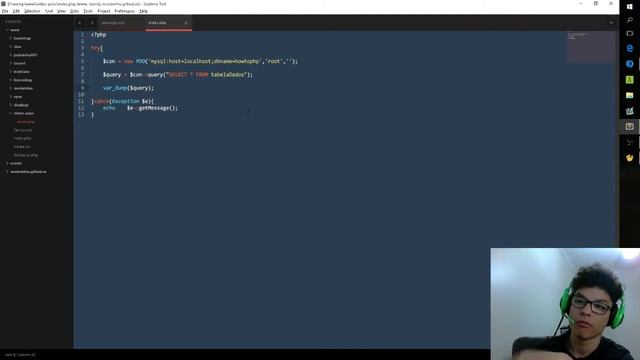This screenshot has width=640, height=360.
Task: Open the Goto menu
Action: coord(74,11)
